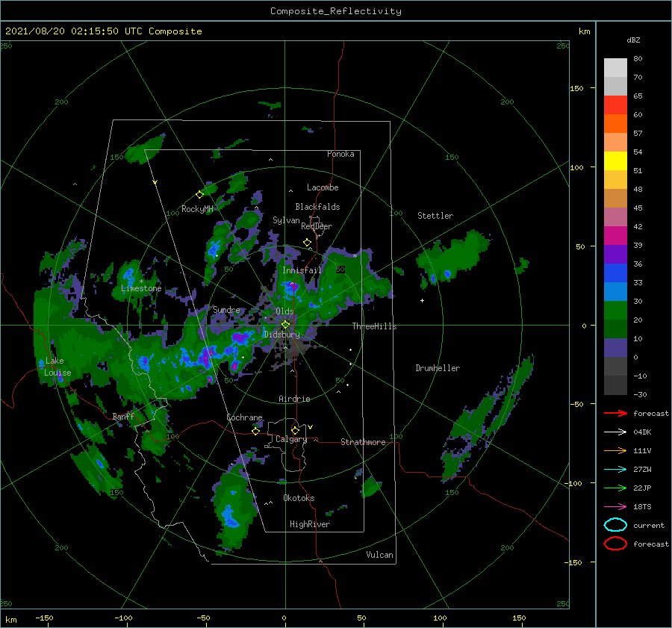
Task: Click the white plus marker west of Drumheller region
Action: click(422, 300)
